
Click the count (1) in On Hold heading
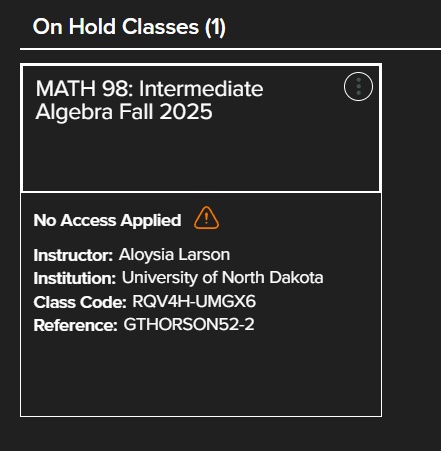[x=215, y=27]
